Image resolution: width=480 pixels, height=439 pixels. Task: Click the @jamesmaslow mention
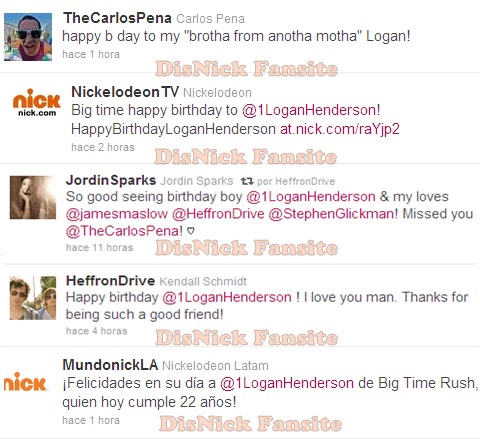[x=117, y=214]
